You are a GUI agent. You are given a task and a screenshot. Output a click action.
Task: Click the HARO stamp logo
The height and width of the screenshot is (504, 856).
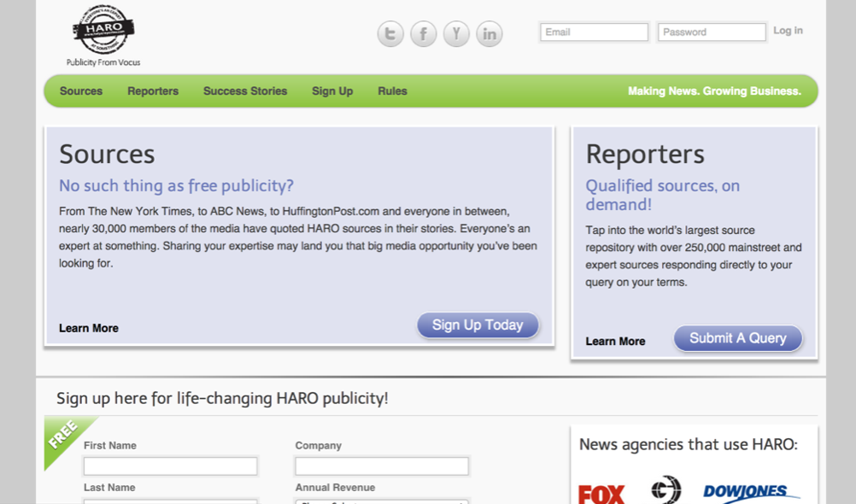coord(103,30)
